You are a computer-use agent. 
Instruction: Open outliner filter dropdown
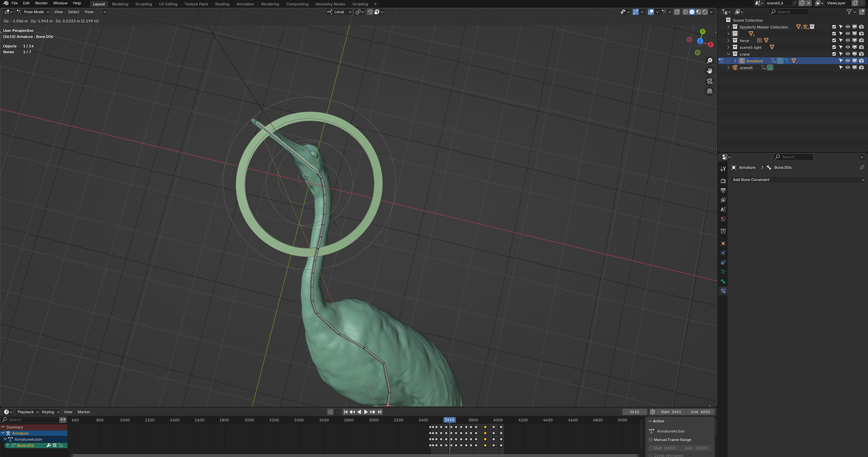click(851, 12)
